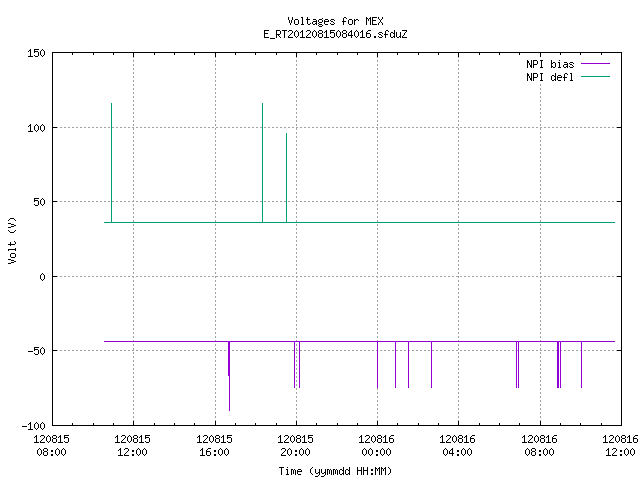Click the green NPI defl legend line sample
Viewport: 640px width, 480px height.
click(x=596, y=77)
